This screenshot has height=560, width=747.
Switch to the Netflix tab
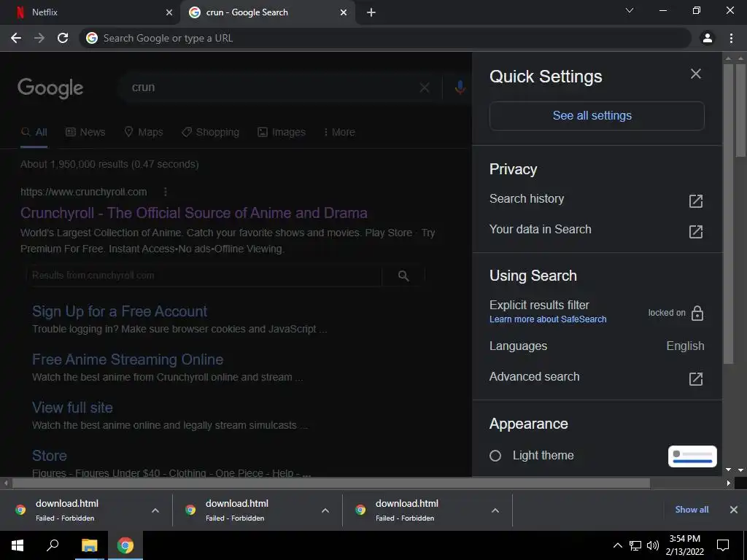tap(90, 12)
